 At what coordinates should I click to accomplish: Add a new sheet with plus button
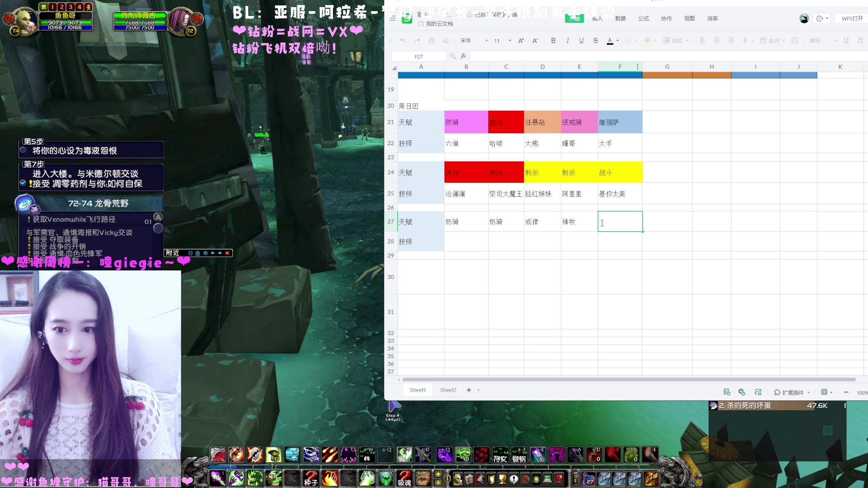pos(469,390)
